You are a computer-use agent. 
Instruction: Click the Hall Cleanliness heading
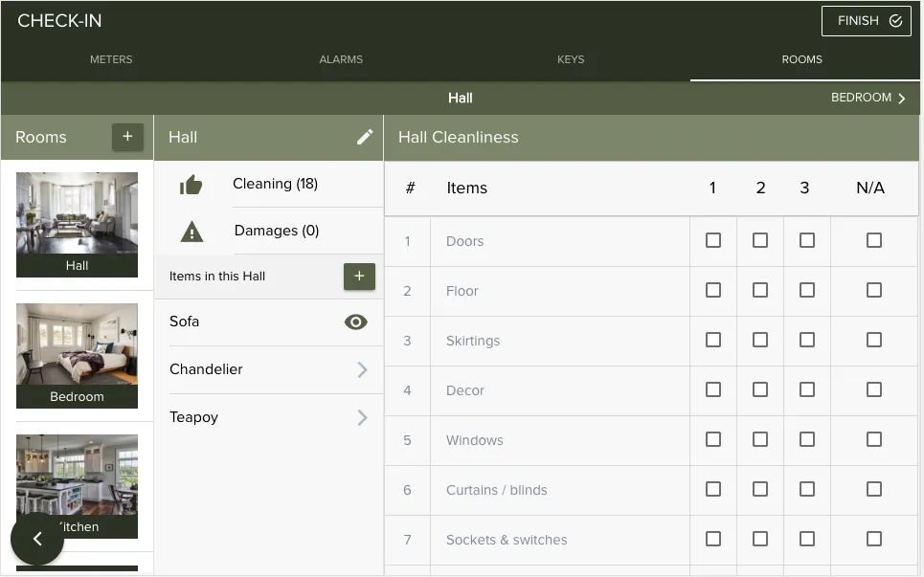[459, 137]
